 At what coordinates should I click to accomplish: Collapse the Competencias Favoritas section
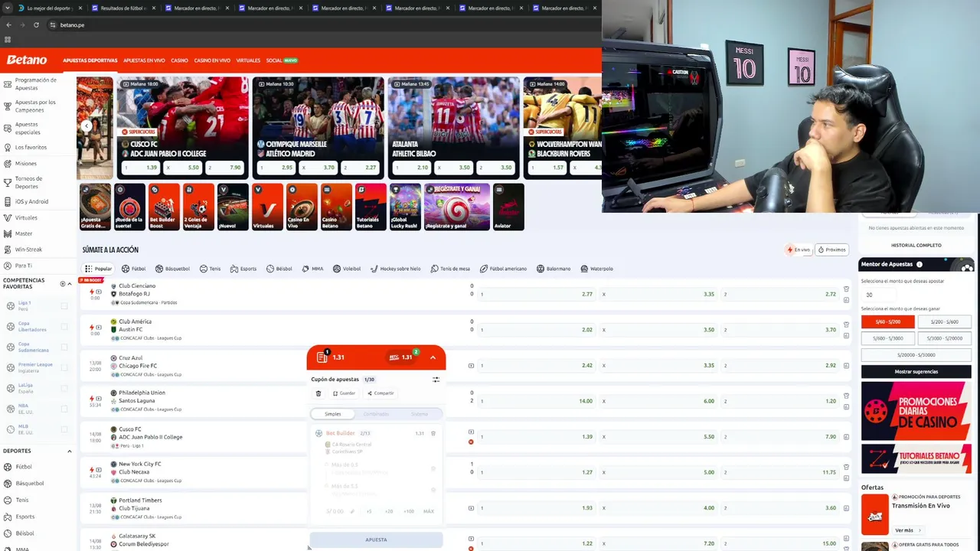point(70,284)
